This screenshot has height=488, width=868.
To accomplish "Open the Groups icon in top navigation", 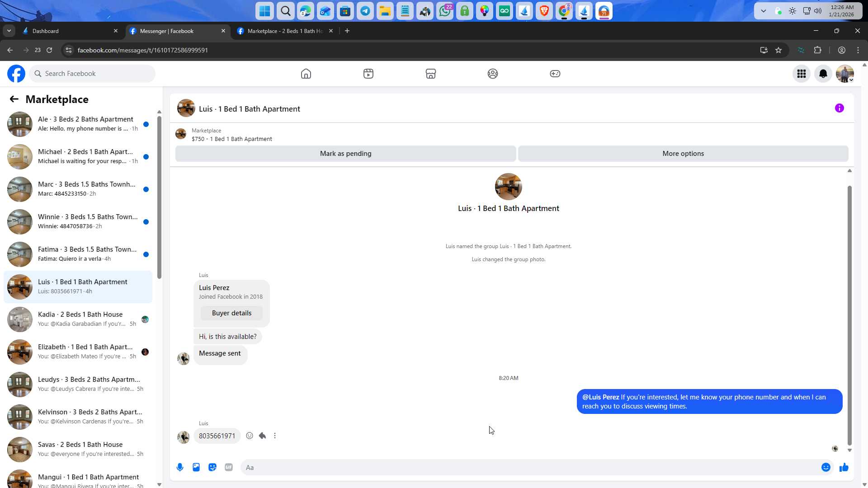I will (x=493, y=74).
